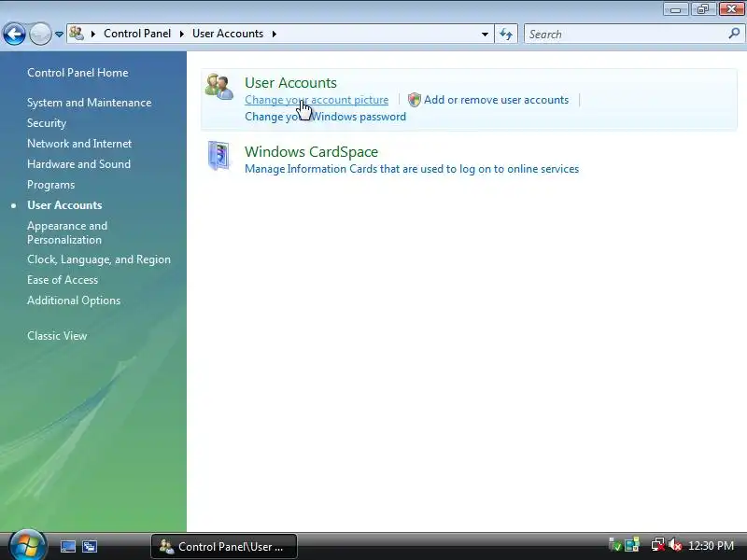This screenshot has width=747, height=560.
Task: Open the address bar history dropdown
Action: pos(485,35)
